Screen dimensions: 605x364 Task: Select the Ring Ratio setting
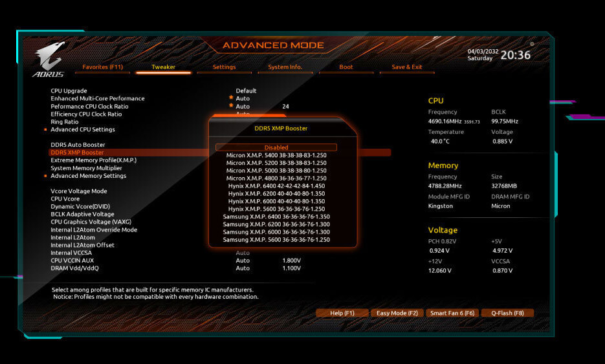tap(65, 122)
